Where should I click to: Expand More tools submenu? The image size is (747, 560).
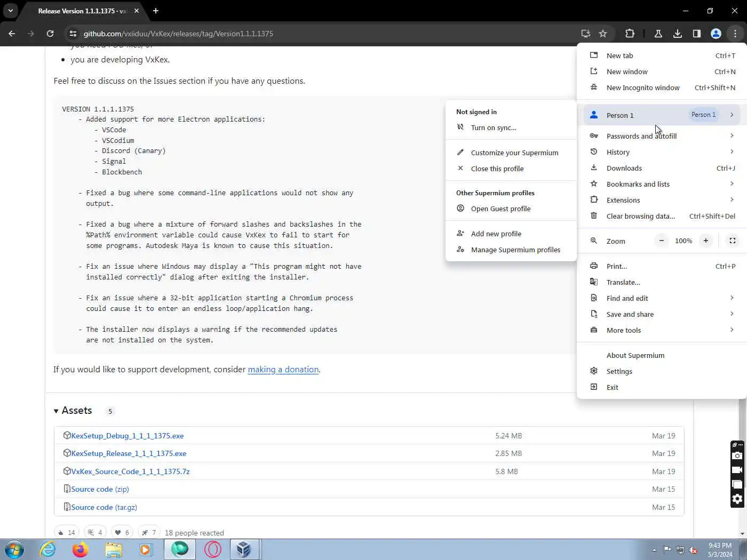(x=661, y=330)
